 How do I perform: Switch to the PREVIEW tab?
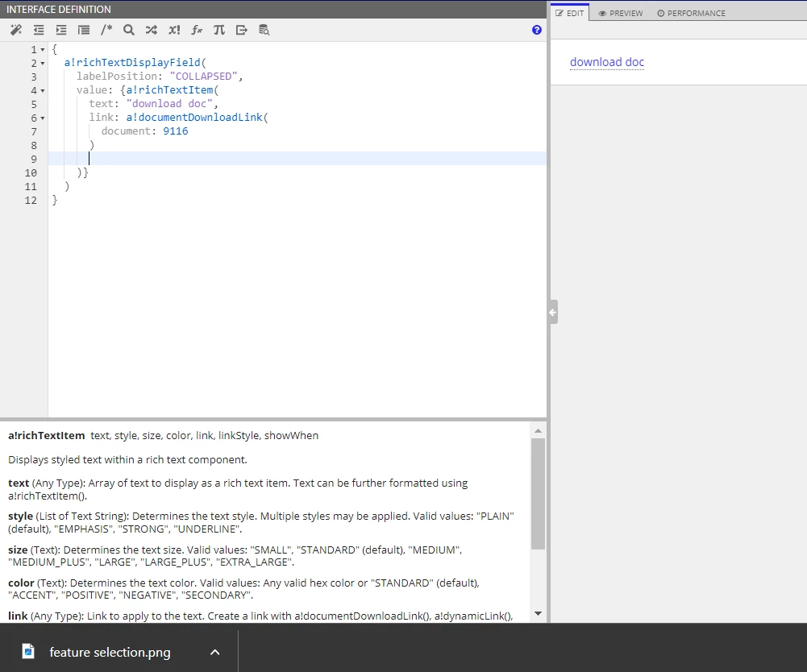tap(621, 13)
